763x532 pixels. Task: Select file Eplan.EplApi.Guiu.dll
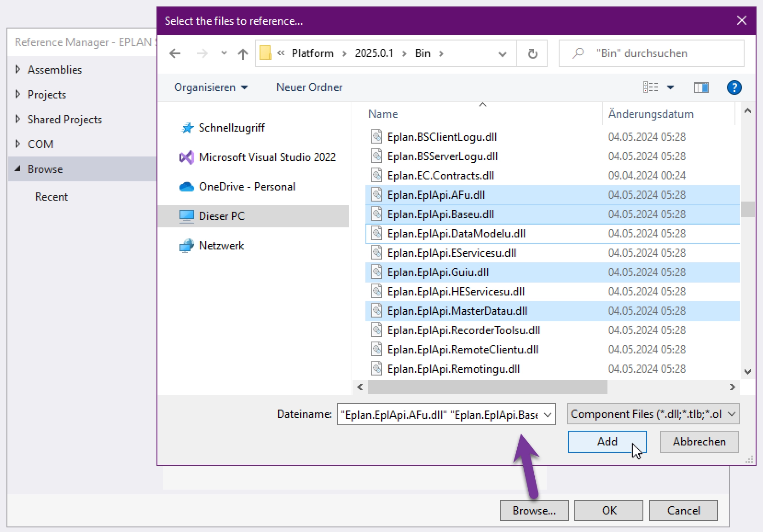coord(552,272)
